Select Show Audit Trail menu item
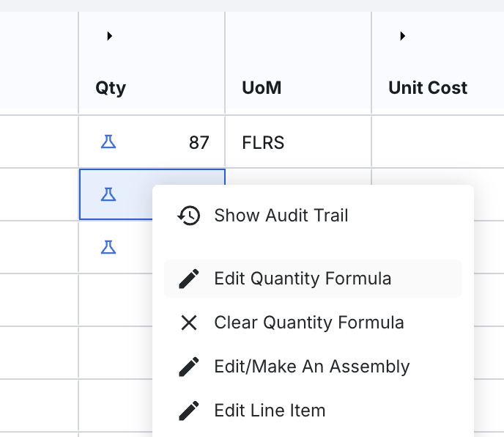 tap(281, 216)
